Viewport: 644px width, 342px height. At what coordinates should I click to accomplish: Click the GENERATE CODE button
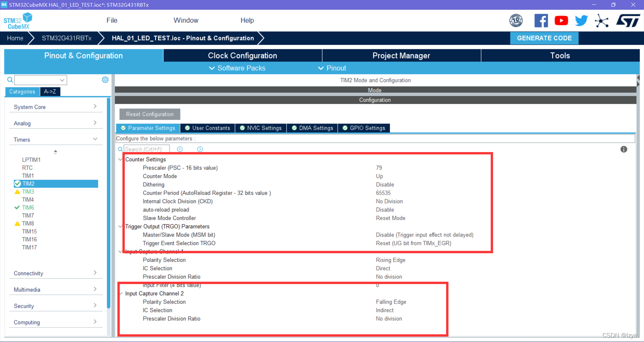pos(544,38)
